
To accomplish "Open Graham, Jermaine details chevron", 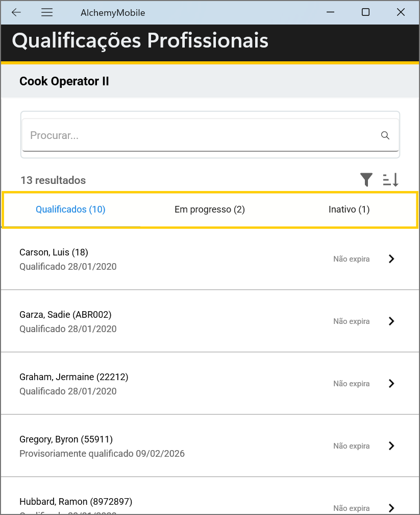I will coord(391,384).
